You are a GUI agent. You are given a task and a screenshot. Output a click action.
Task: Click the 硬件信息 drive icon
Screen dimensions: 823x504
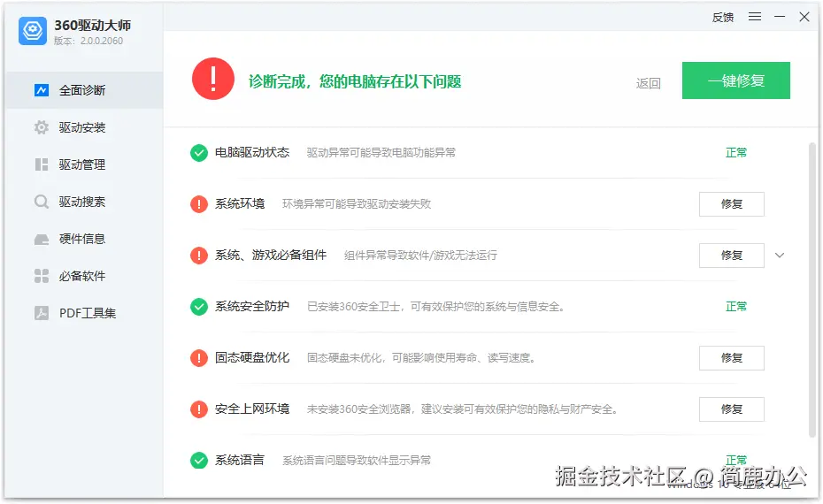pyautogui.click(x=42, y=239)
